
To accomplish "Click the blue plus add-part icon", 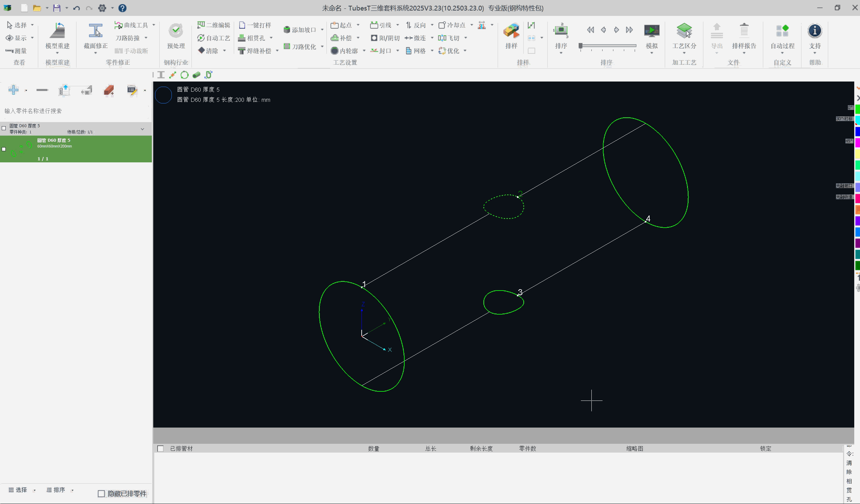I will (14, 90).
